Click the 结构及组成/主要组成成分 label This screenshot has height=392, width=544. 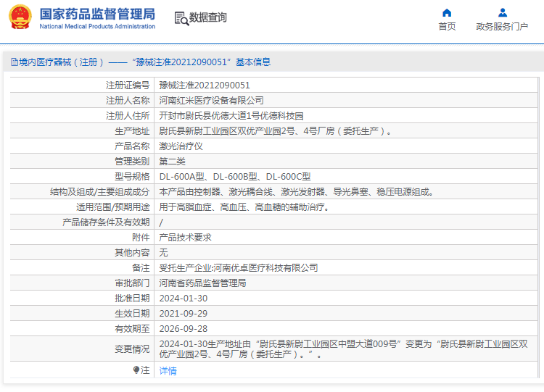[100, 192]
